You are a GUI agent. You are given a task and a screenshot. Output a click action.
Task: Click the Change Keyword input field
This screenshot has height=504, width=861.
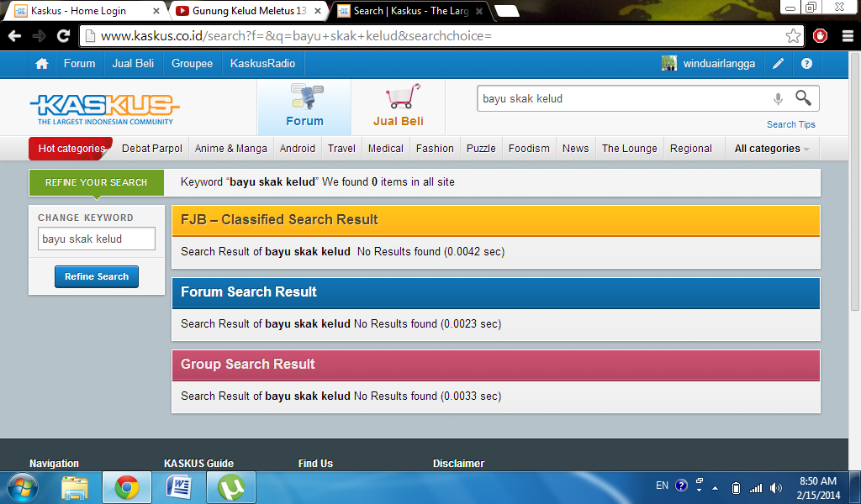[97, 239]
